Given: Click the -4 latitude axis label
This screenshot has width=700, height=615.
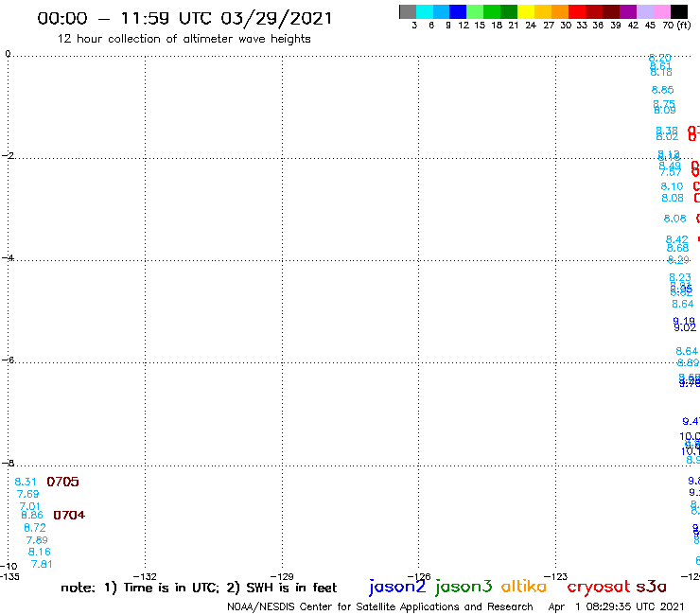Looking at the screenshot, I should pos(8,257).
